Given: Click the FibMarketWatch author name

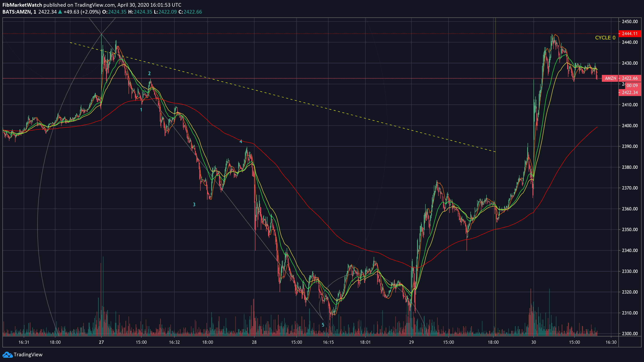Looking at the screenshot, I should (22, 5).
